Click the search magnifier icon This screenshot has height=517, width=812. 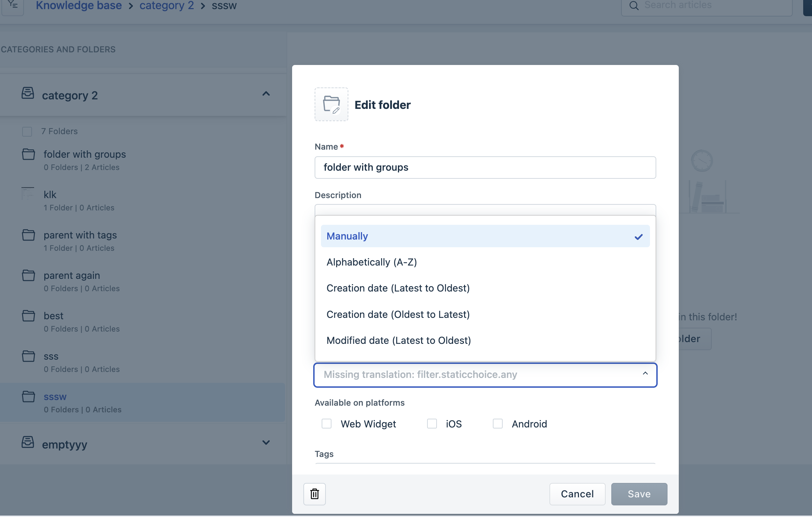[x=634, y=6]
